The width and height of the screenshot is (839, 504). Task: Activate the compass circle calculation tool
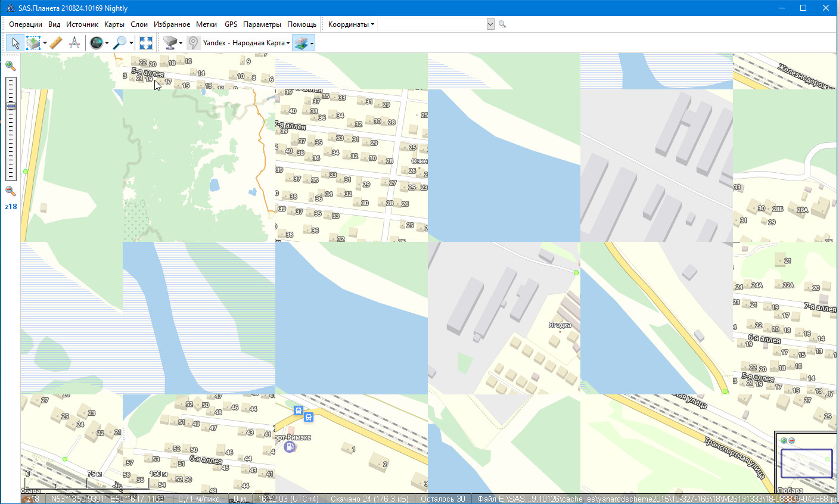(74, 43)
